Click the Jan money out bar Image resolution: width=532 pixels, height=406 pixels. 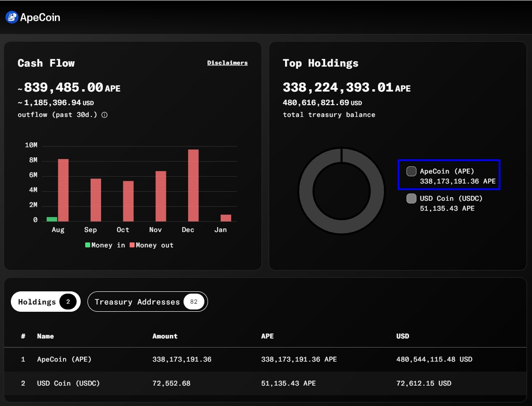tap(226, 218)
